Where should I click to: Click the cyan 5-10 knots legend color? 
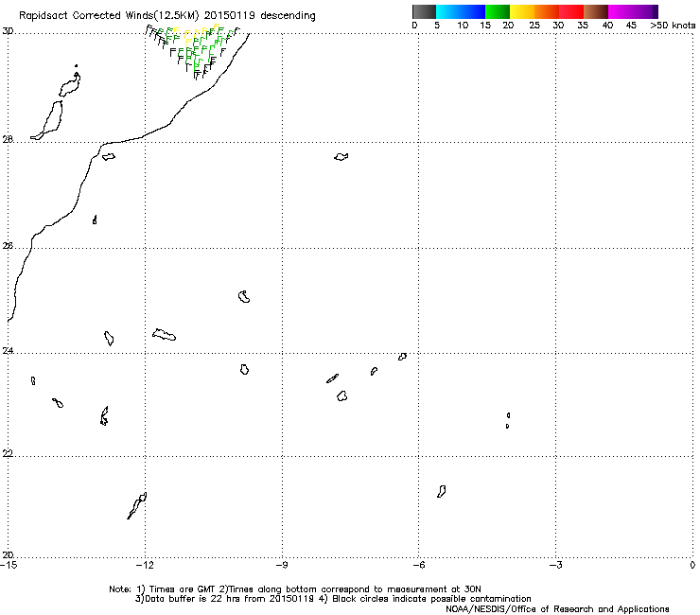click(x=448, y=11)
